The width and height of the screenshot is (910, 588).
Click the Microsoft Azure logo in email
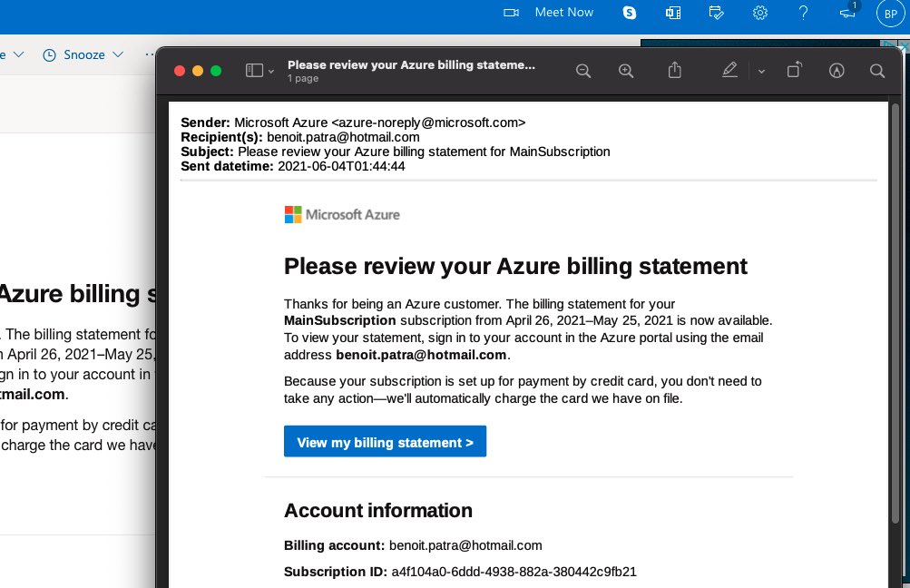[342, 214]
